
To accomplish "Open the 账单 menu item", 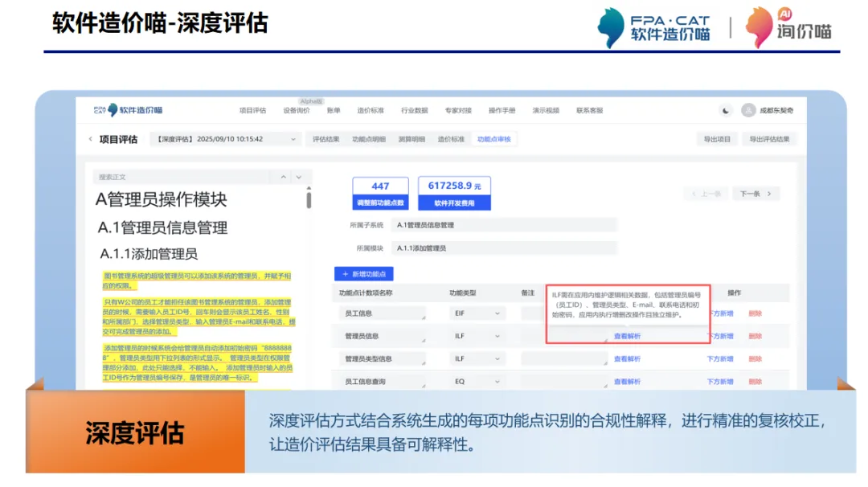I will click(x=334, y=111).
